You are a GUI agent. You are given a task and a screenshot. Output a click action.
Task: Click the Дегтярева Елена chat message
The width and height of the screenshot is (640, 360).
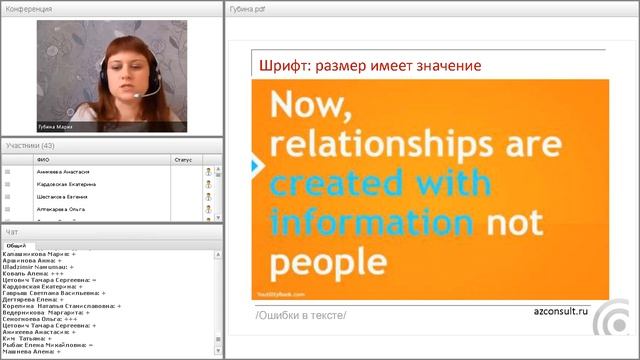[33, 300]
